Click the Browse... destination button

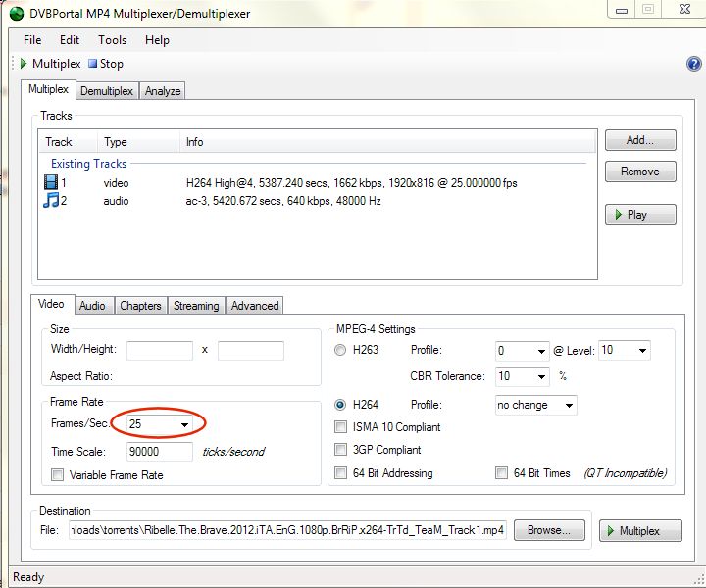549,530
